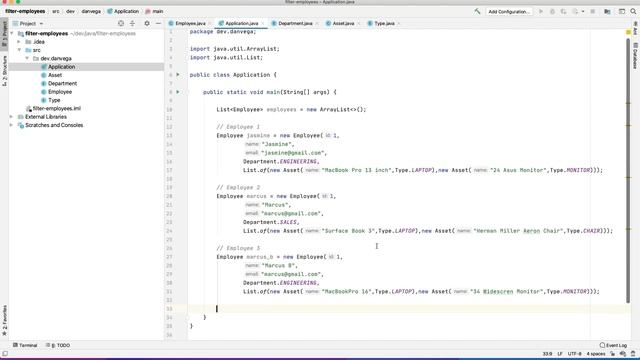The image size is (640, 360).
Task: Open the TODO tool window
Action: pos(58,345)
